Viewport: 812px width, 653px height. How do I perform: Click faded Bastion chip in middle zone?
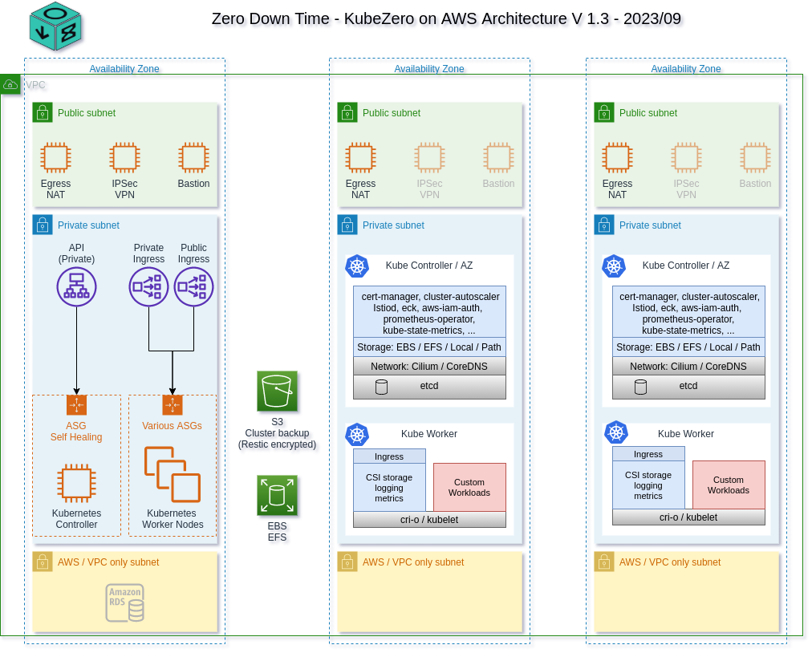click(499, 157)
